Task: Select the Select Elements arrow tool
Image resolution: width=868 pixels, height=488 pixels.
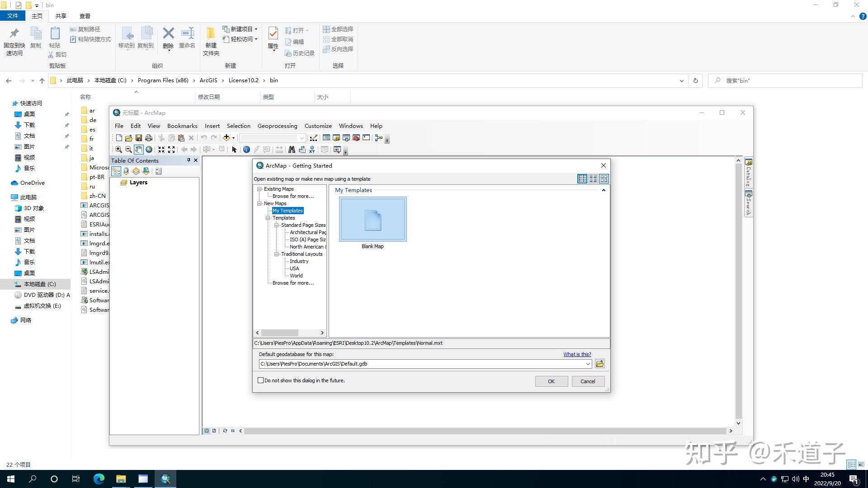Action: pos(234,150)
